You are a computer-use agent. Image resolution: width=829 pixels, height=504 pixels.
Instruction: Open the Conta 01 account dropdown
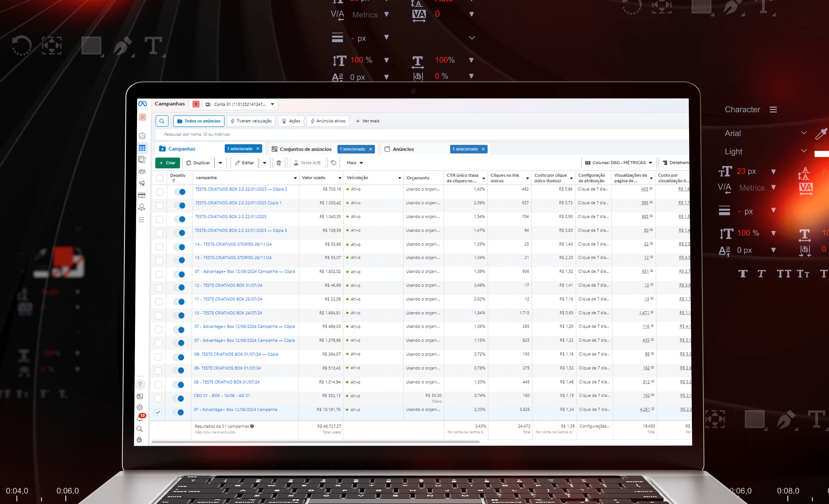[240, 104]
